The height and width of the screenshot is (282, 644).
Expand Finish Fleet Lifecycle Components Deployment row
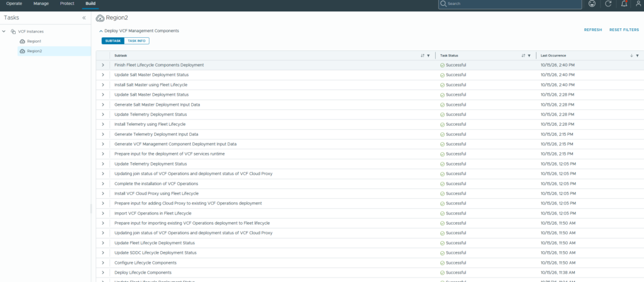tap(103, 65)
